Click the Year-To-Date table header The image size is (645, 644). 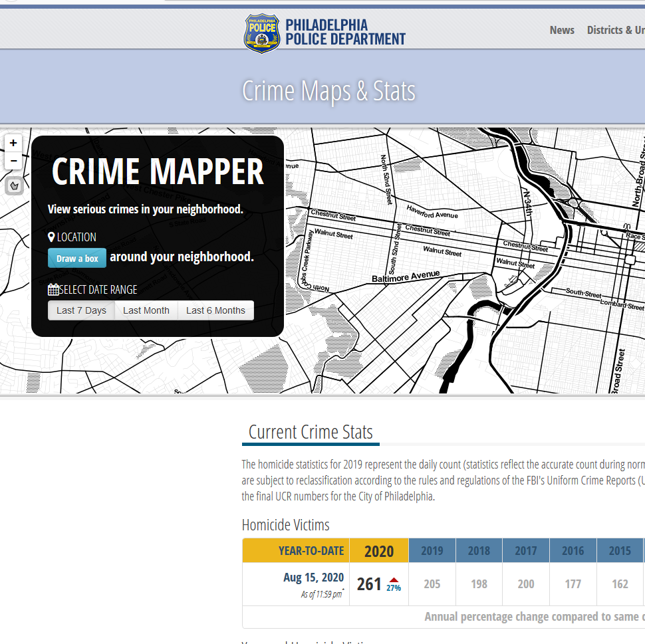[x=311, y=551]
